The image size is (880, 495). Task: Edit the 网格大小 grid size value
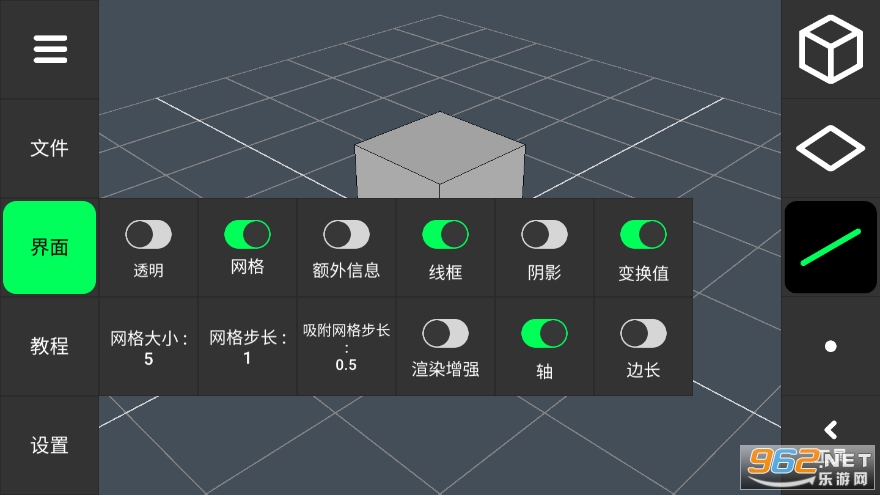coord(148,347)
